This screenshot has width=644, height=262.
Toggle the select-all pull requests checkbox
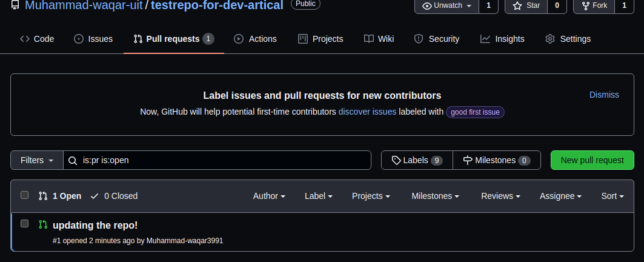click(25, 195)
